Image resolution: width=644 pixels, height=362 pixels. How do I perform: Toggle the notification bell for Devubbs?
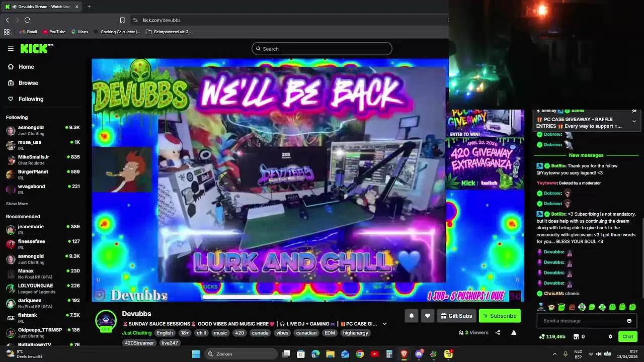pos(411,316)
